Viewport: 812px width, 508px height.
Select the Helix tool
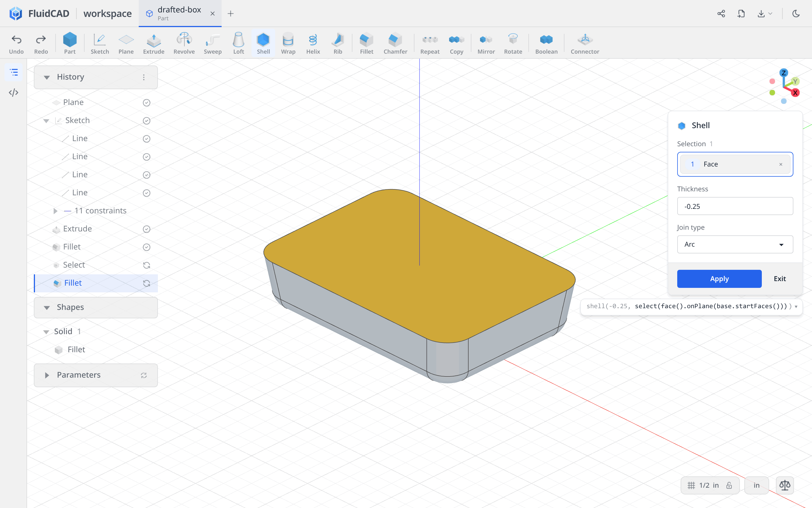313,43
